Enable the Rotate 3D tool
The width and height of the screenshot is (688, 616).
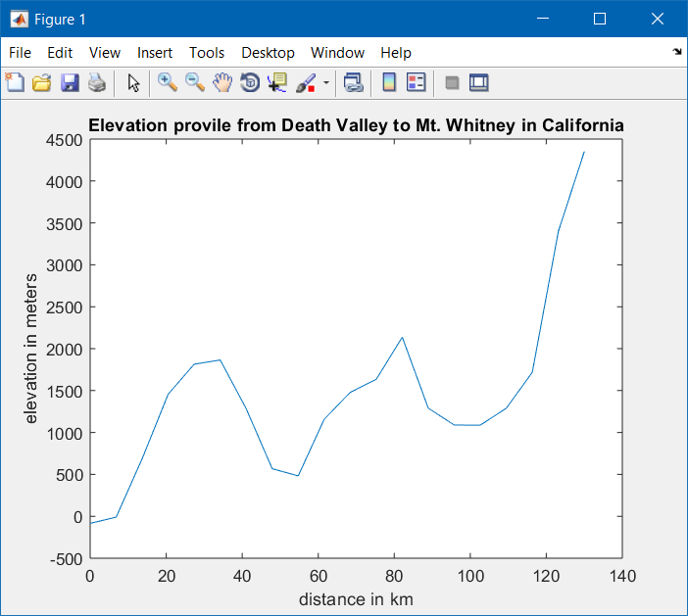(250, 83)
